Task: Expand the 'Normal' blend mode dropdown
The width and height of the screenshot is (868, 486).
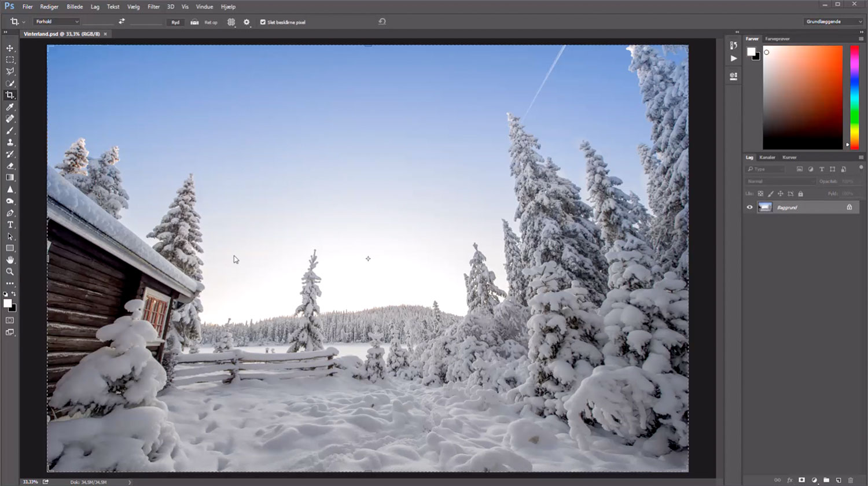Action: (x=779, y=181)
